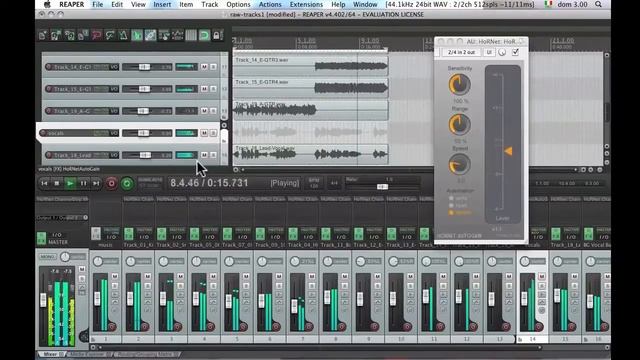
Task: Open the File menu
Action: (98, 4)
